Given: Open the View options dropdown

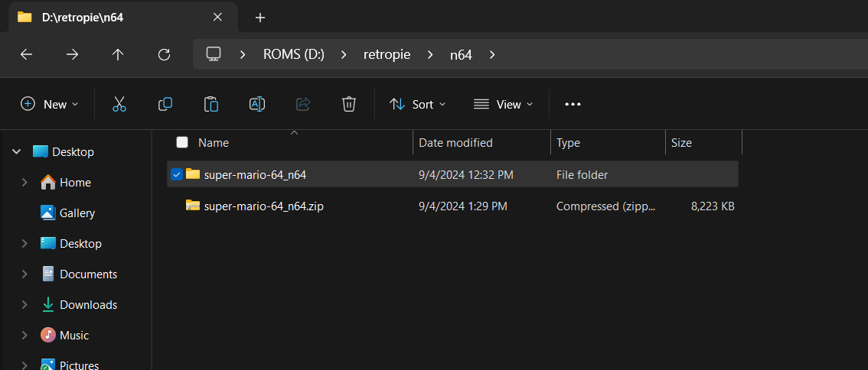Looking at the screenshot, I should pos(503,104).
